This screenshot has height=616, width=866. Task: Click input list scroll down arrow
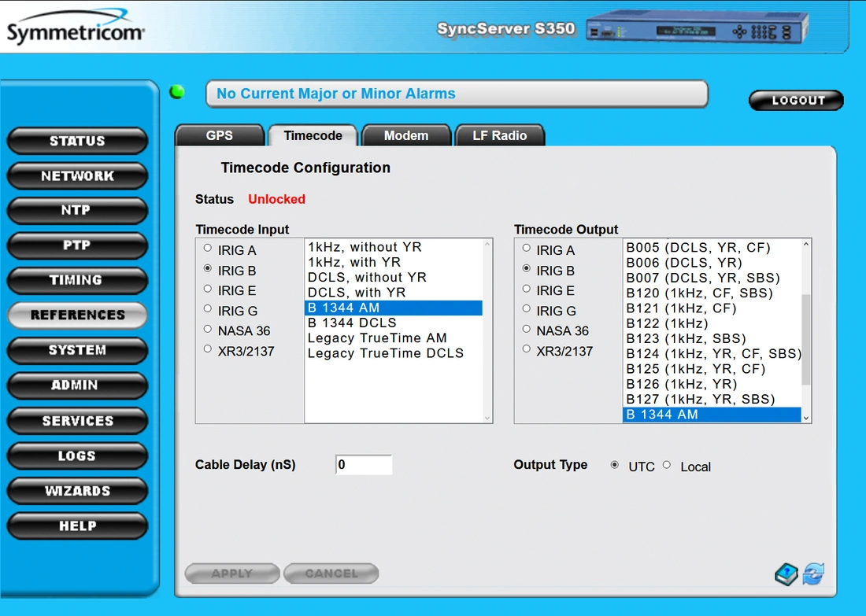coord(487,418)
